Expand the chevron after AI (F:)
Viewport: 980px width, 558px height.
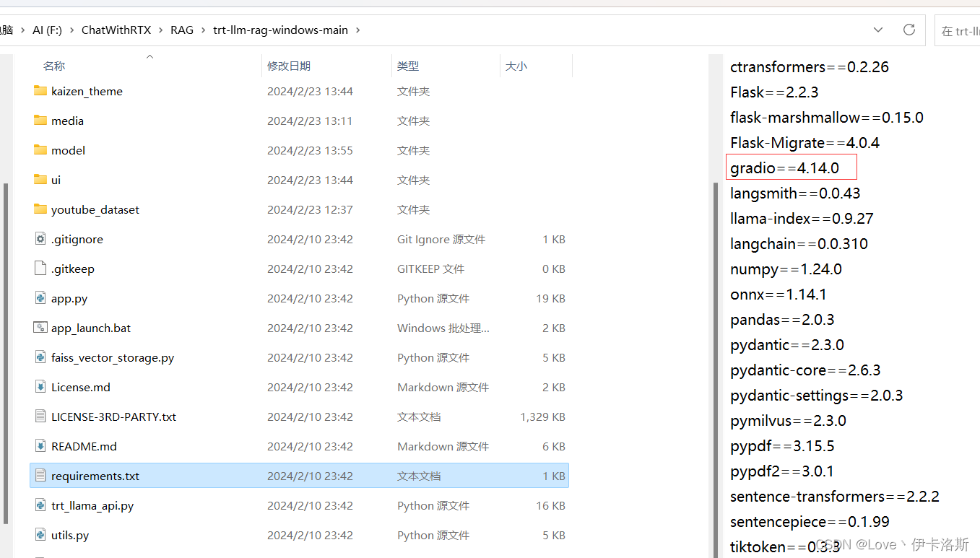point(71,30)
